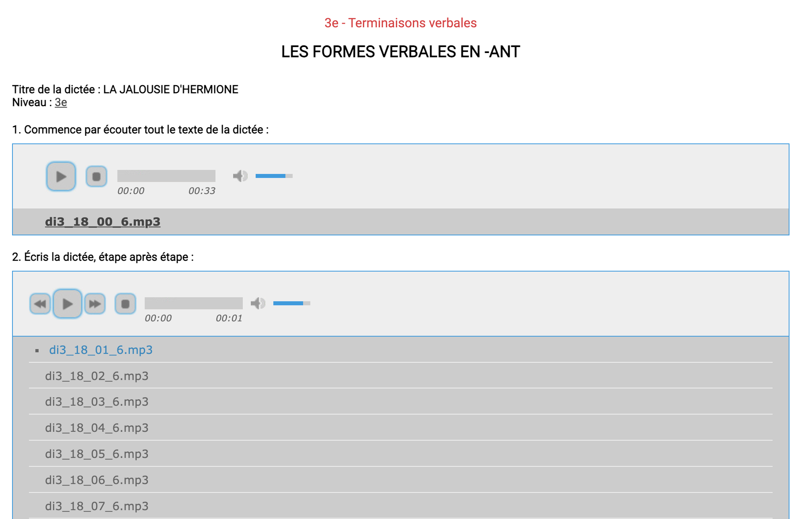The height and width of the screenshot is (519, 812).
Task: Adjust the first player's volume slider
Action: tap(274, 176)
